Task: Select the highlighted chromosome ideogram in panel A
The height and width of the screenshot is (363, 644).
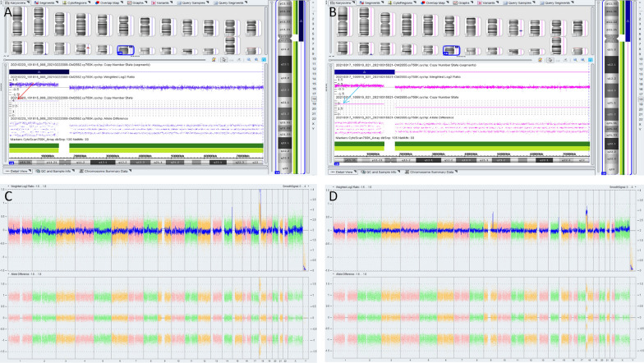Action: point(127,51)
